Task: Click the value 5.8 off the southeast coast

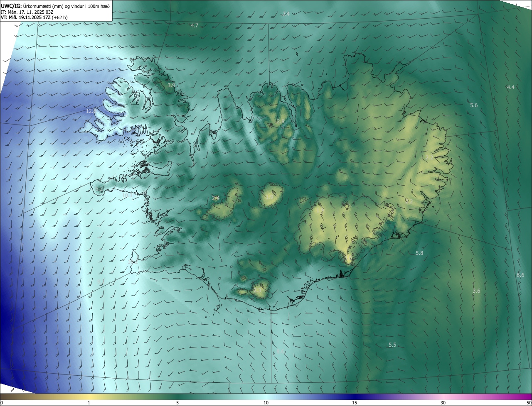Action: 419,253
